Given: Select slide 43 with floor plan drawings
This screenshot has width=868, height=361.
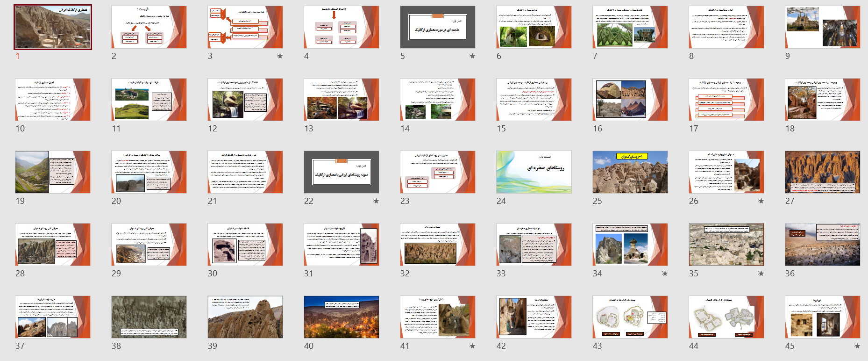Looking at the screenshot, I should [x=630, y=317].
